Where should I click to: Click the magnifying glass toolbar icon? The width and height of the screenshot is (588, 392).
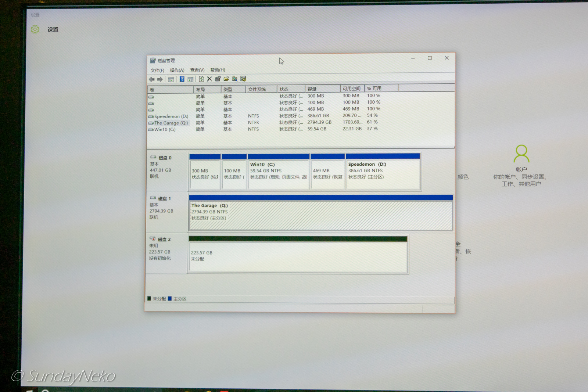(234, 79)
